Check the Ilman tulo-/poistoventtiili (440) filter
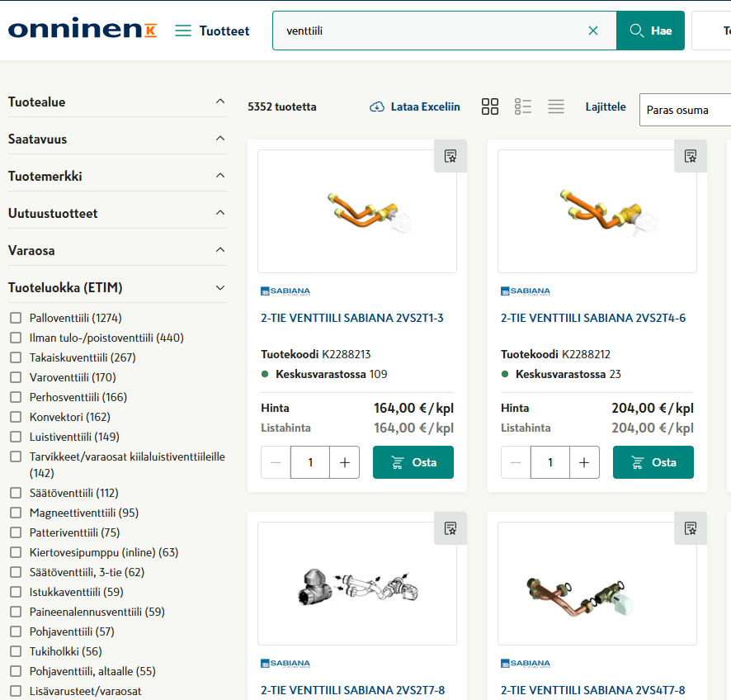The width and height of the screenshot is (731, 700). [16, 338]
